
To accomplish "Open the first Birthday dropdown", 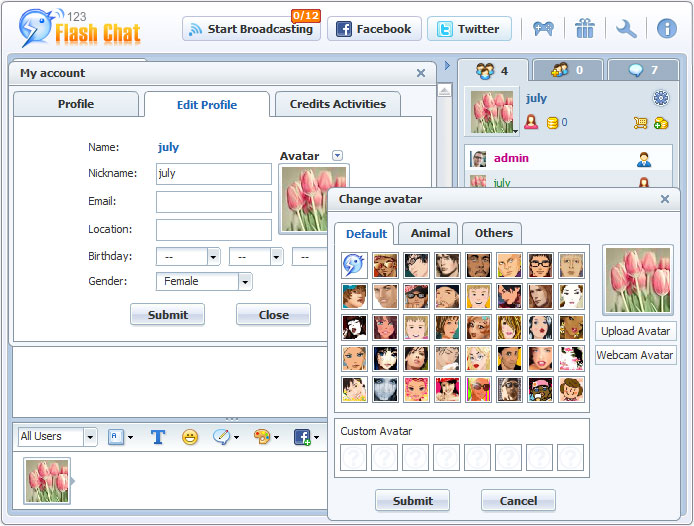I will point(188,257).
